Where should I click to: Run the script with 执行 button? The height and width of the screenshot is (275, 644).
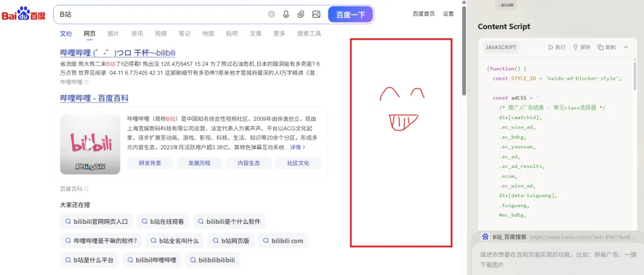[x=557, y=47]
